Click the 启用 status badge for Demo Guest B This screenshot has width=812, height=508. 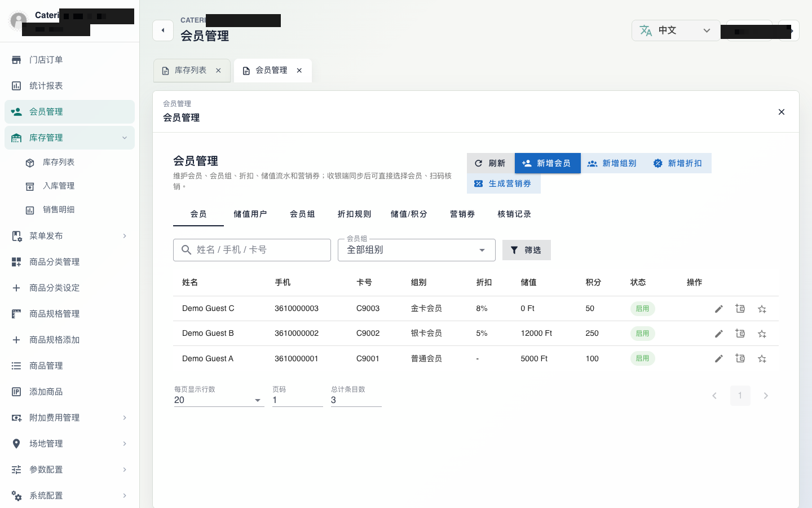pos(643,334)
